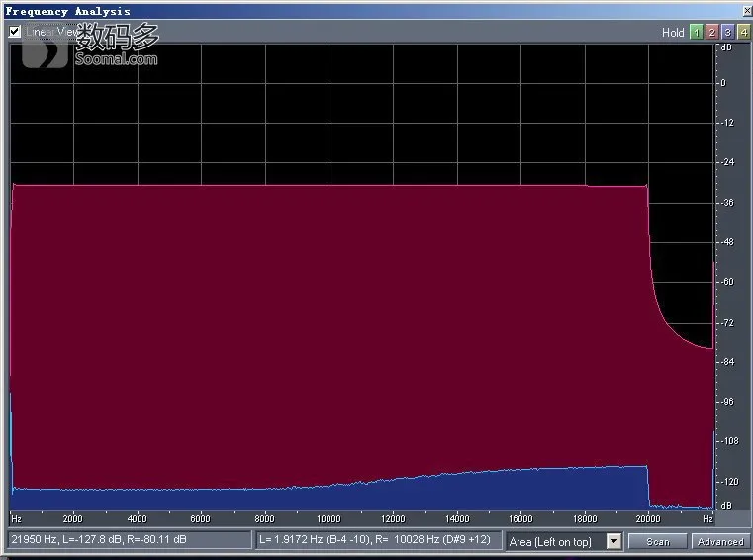Click the -60 dB scale label

point(727,282)
